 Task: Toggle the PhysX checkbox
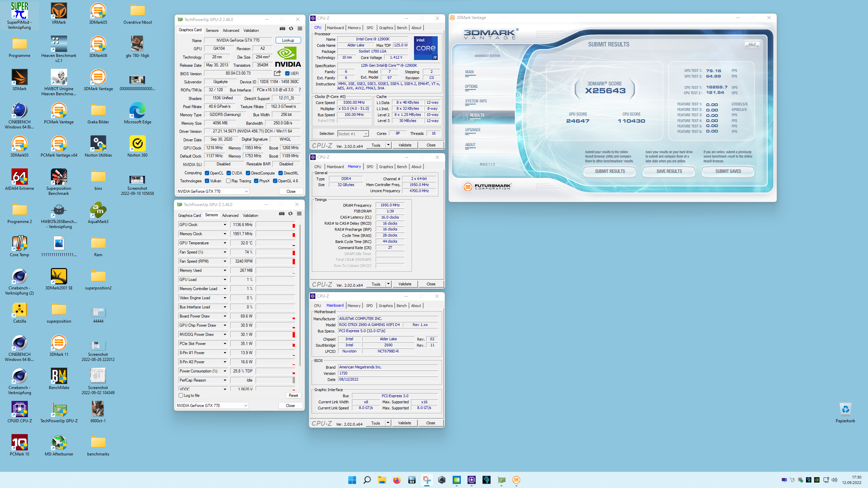256,181
